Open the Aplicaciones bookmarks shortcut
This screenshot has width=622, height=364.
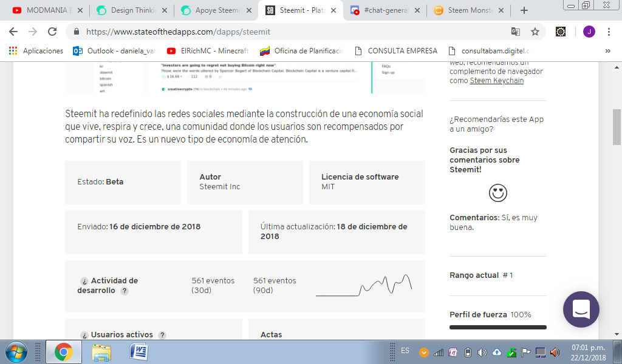(x=36, y=51)
